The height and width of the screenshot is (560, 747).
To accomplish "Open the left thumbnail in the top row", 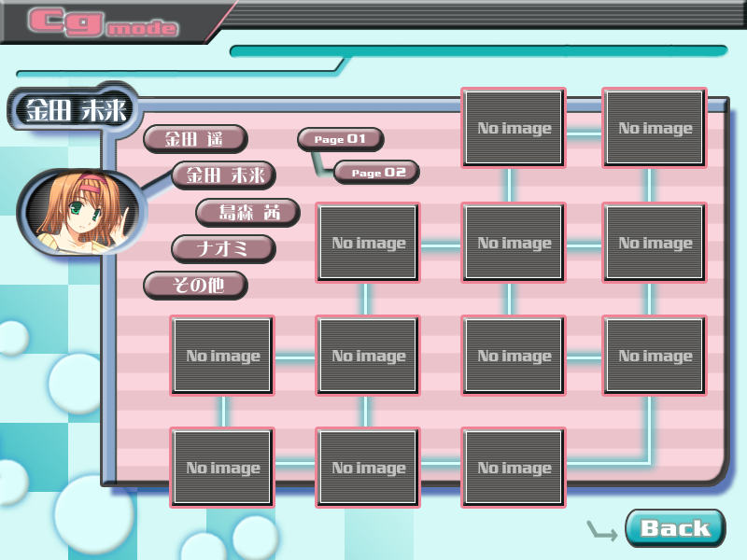I will (514, 128).
